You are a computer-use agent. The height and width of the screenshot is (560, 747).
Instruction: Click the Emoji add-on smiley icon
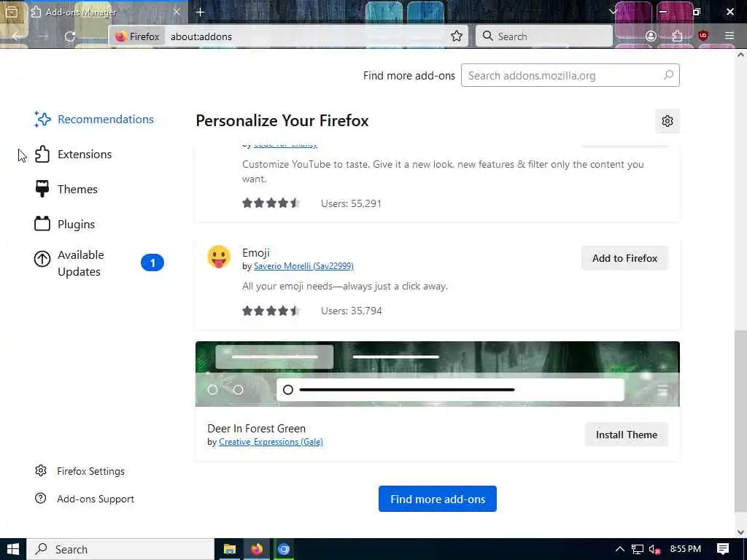pos(219,257)
